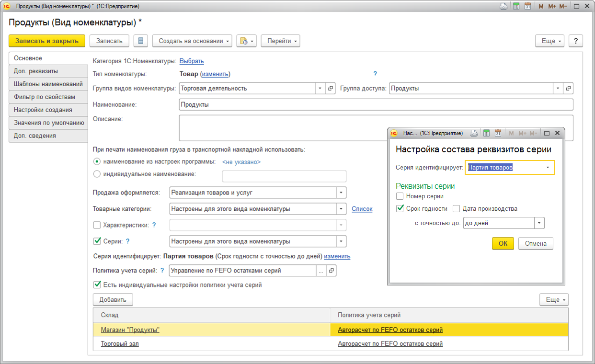Expand Серия идентифицирует Партия товаров dropdown
The width and height of the screenshot is (595, 364).
coord(549,168)
